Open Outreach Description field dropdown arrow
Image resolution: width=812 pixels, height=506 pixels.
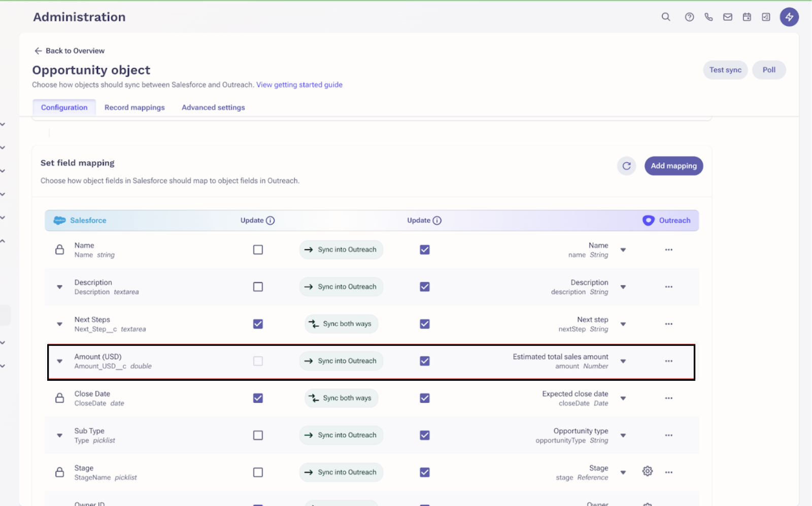point(623,287)
